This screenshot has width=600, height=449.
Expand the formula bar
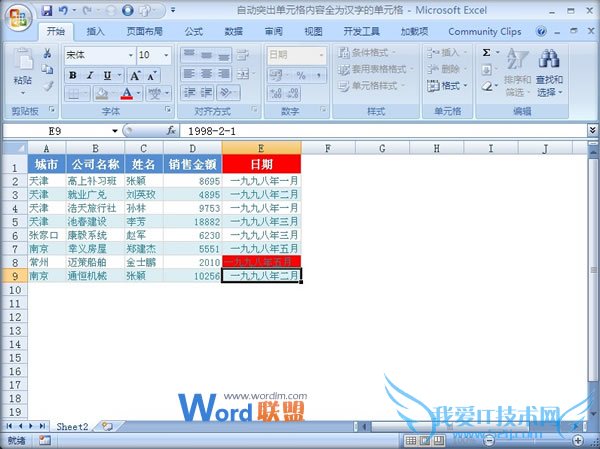592,131
